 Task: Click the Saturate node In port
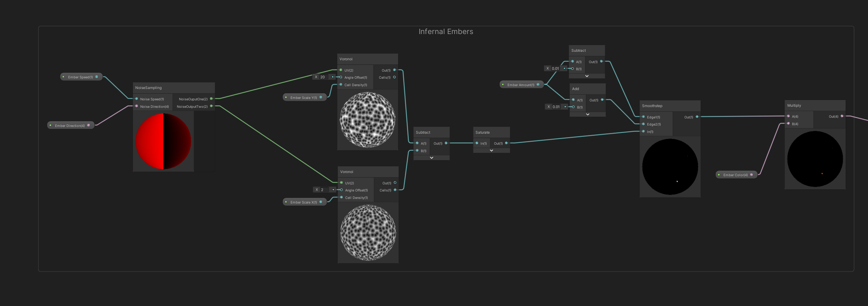pos(477,143)
